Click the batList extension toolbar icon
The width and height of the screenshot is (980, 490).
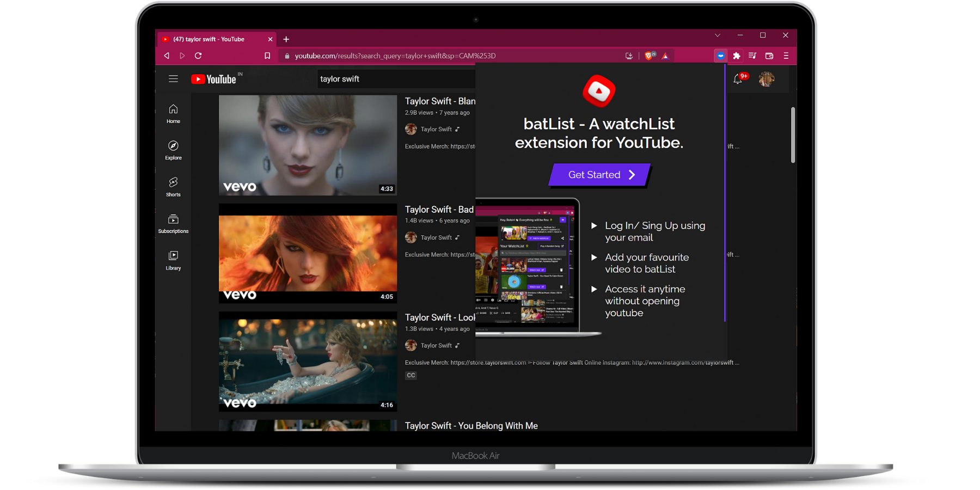720,56
